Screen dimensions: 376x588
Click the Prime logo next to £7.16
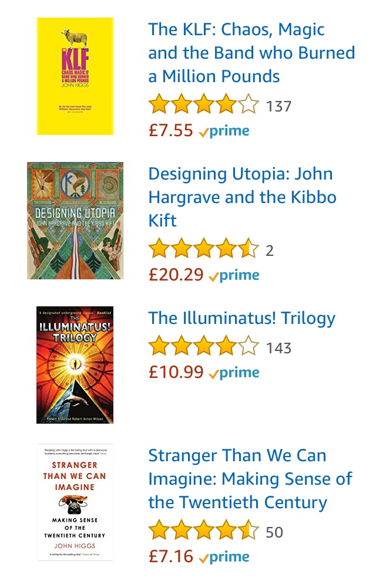tap(224, 557)
